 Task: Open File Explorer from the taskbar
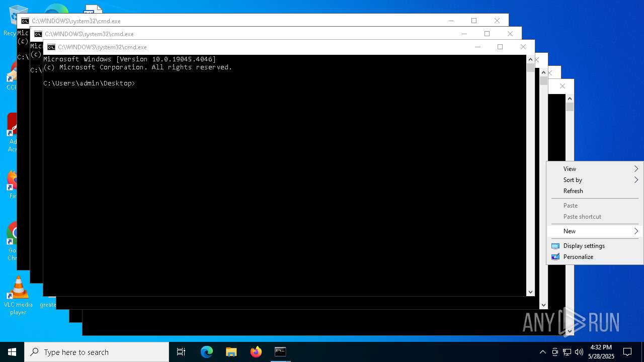[231, 352]
